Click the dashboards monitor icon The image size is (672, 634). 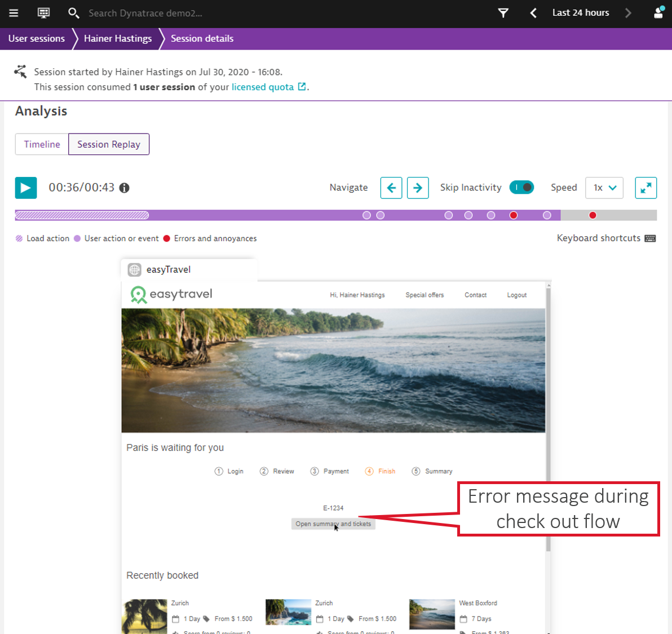43,13
